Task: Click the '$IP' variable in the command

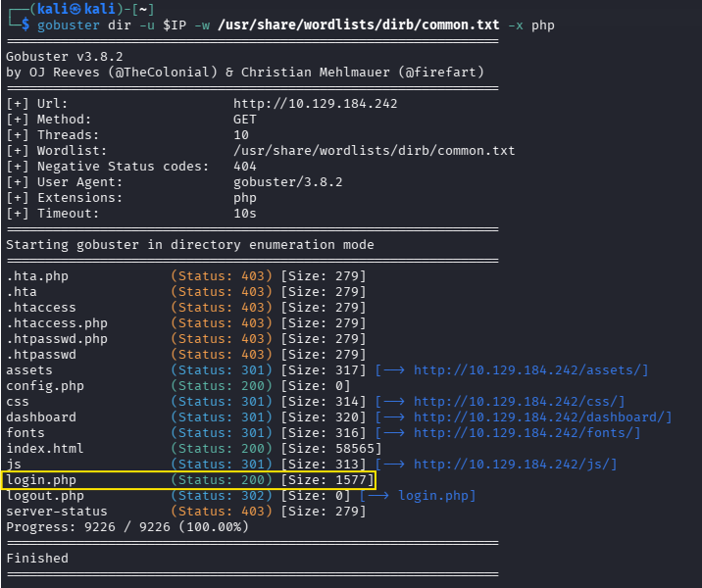Action: tap(175, 25)
